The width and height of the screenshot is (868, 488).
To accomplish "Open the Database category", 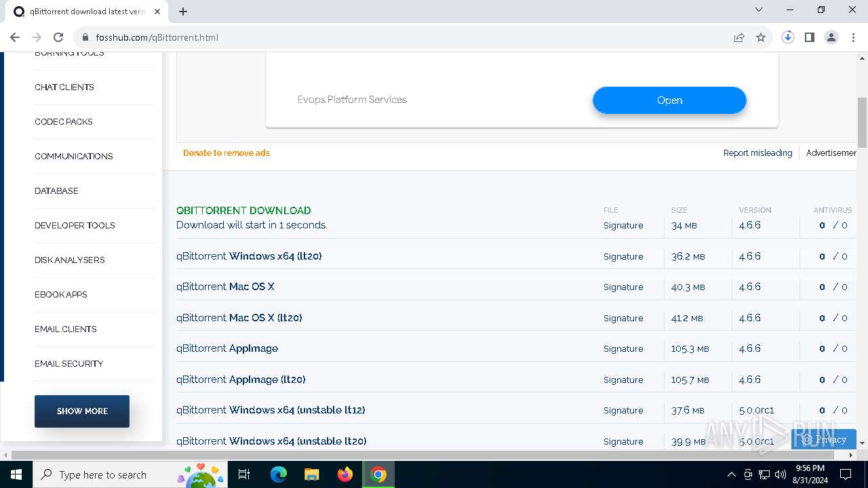I will click(56, 191).
